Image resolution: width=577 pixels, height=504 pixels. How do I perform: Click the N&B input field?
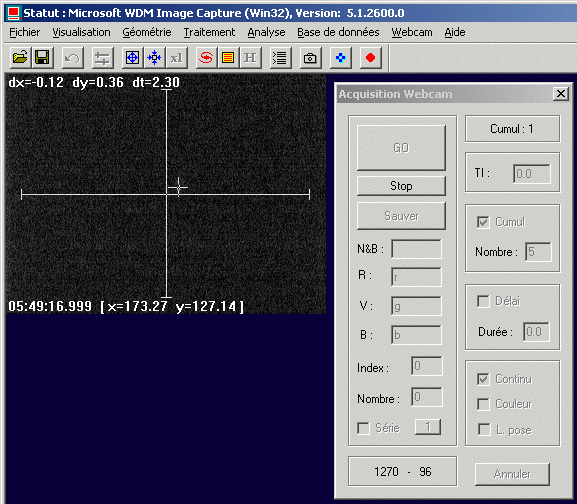pyautogui.click(x=416, y=249)
